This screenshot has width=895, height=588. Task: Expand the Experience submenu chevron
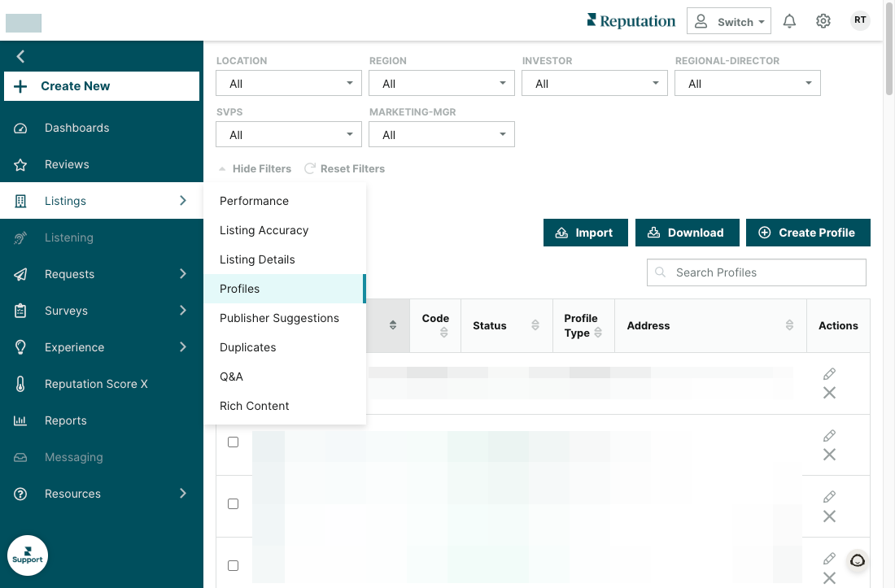coord(182,346)
